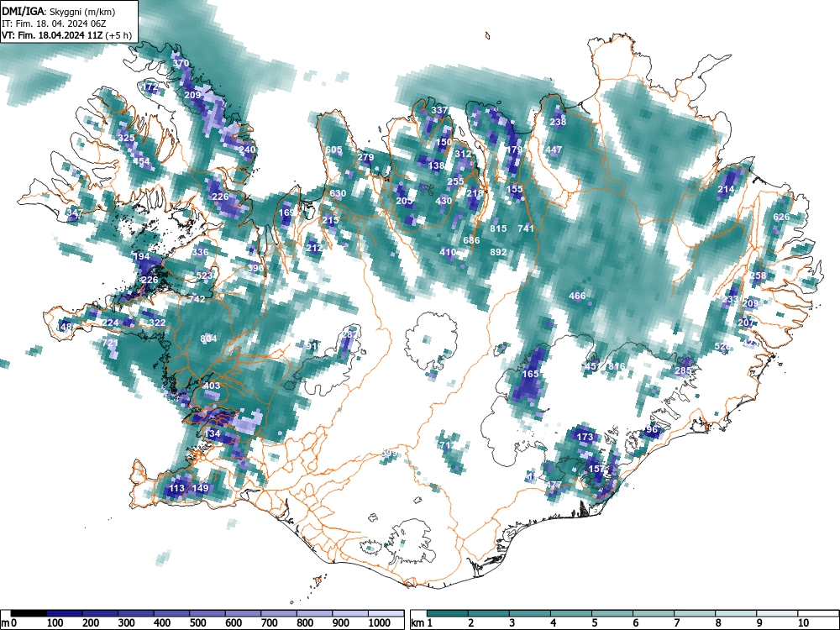
Task: Click the visibility value 172
Action: click(150, 87)
